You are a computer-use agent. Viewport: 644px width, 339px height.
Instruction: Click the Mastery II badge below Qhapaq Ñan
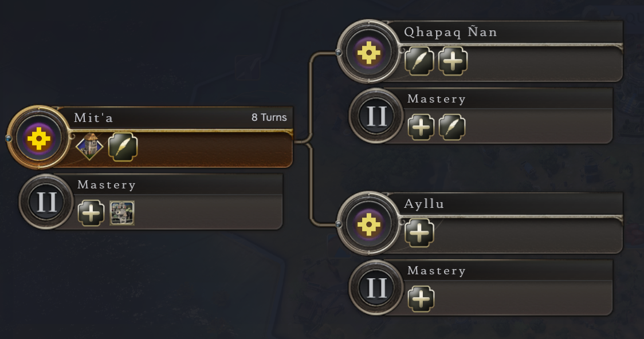[x=376, y=116]
